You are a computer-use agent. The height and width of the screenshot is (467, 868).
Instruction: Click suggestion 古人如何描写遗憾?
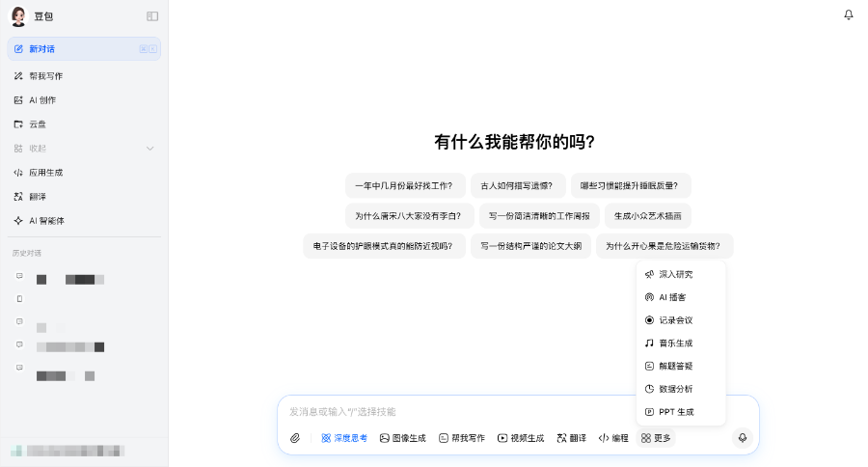pyautogui.click(x=518, y=185)
